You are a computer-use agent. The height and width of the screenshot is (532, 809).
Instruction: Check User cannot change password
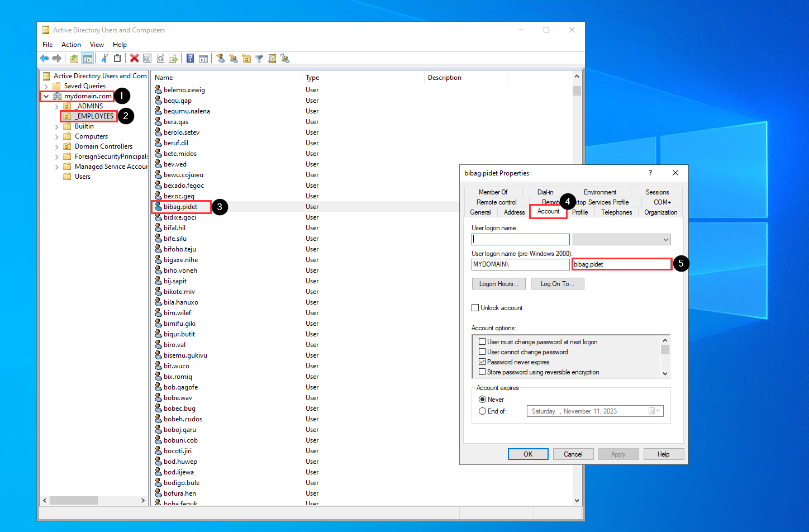coord(482,352)
